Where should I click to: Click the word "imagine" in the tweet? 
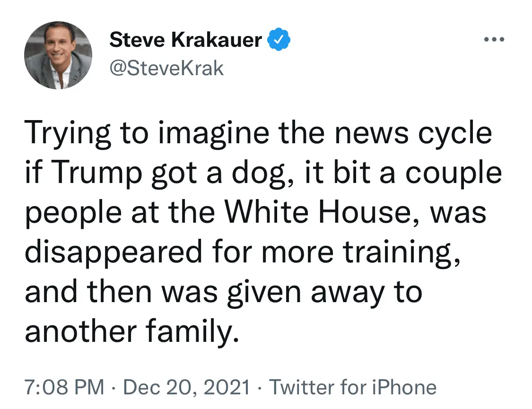click(x=207, y=134)
